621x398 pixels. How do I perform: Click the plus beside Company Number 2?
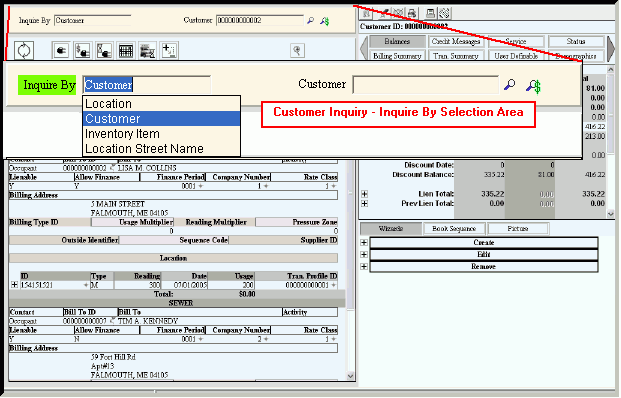tap(266, 339)
